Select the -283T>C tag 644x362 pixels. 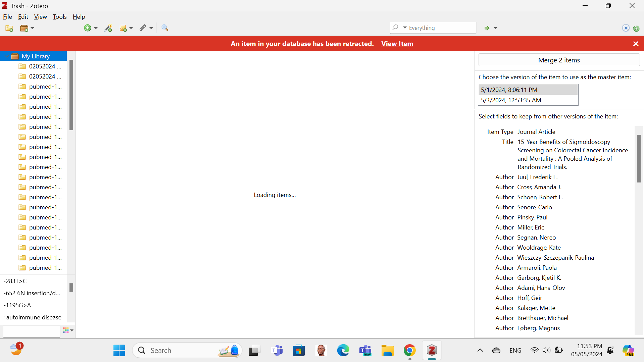click(x=15, y=281)
